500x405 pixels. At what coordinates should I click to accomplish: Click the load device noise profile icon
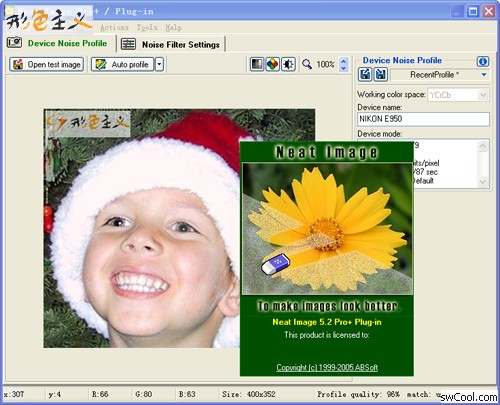(x=365, y=75)
